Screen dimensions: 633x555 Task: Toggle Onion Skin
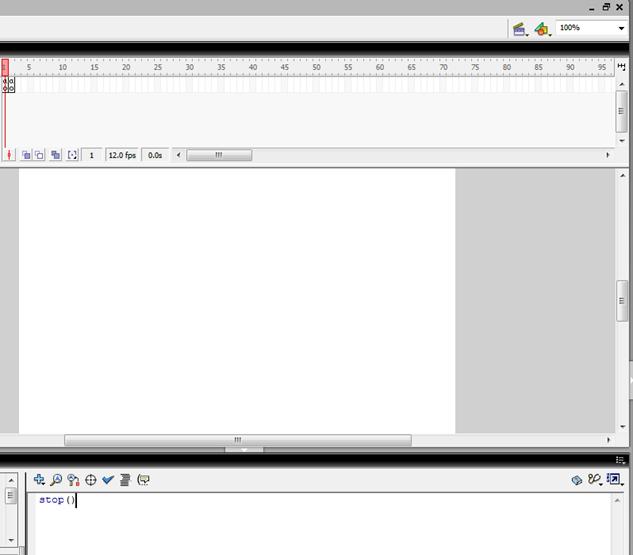26,155
